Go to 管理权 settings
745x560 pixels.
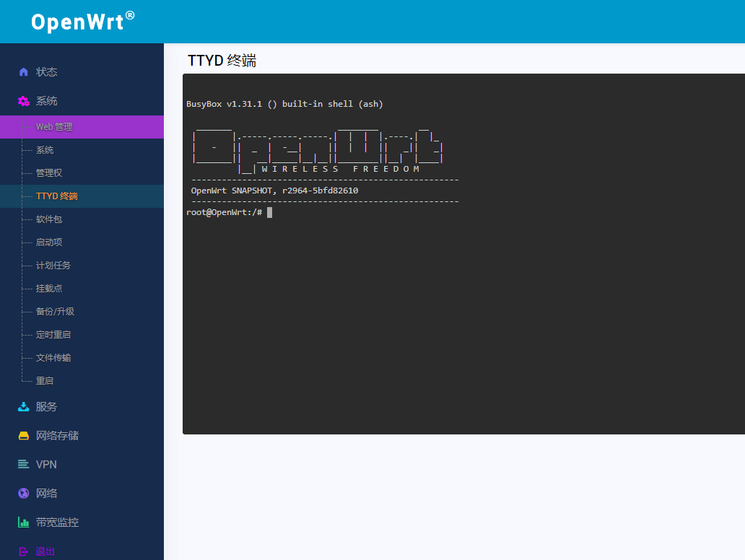point(82,173)
